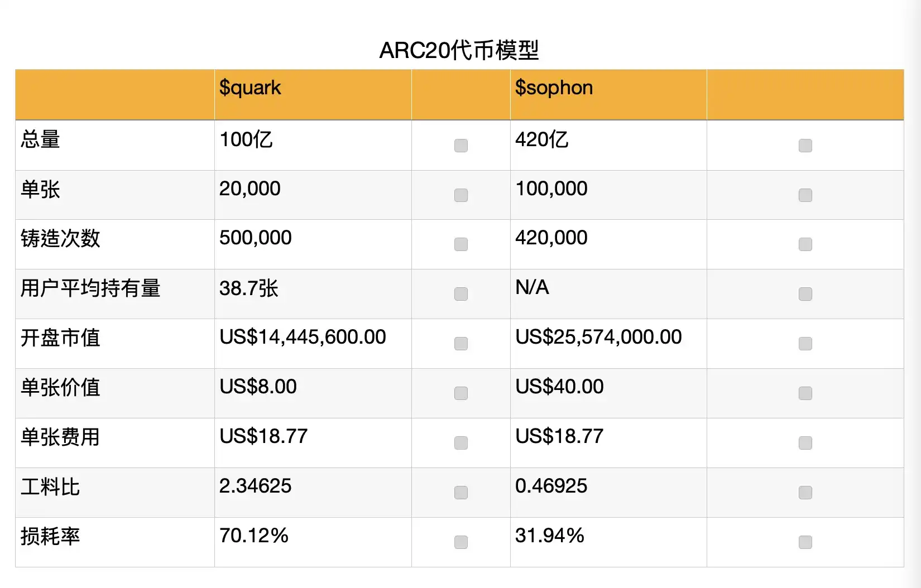Select the 用户平均持有量 row label
This screenshot has width=921, height=588.
[90, 288]
